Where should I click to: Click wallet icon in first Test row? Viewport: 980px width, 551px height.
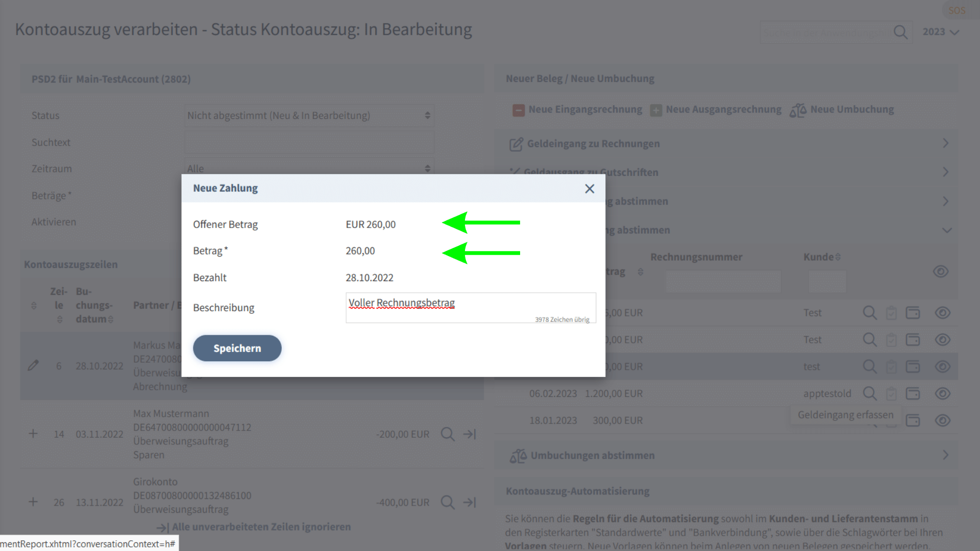[x=913, y=313]
